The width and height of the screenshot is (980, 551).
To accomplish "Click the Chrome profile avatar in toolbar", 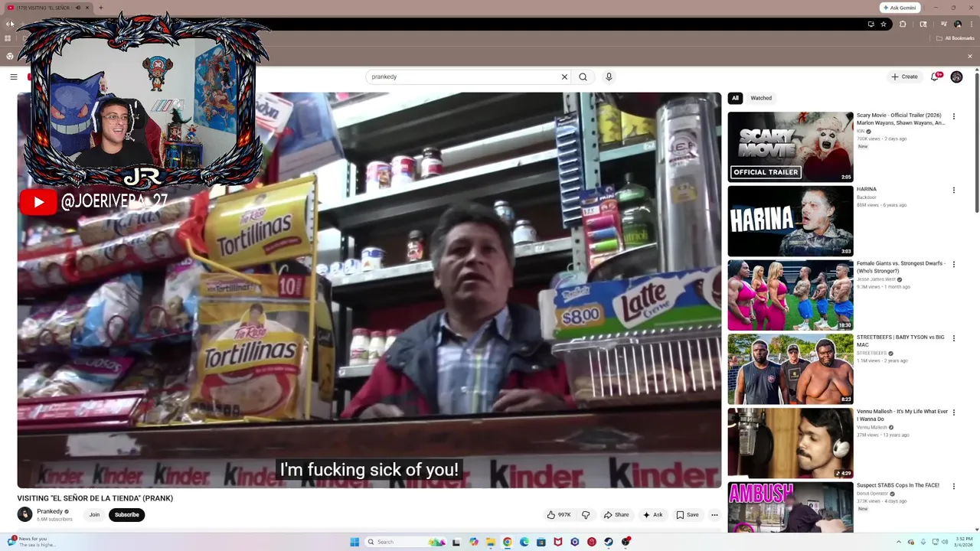I will [x=958, y=24].
